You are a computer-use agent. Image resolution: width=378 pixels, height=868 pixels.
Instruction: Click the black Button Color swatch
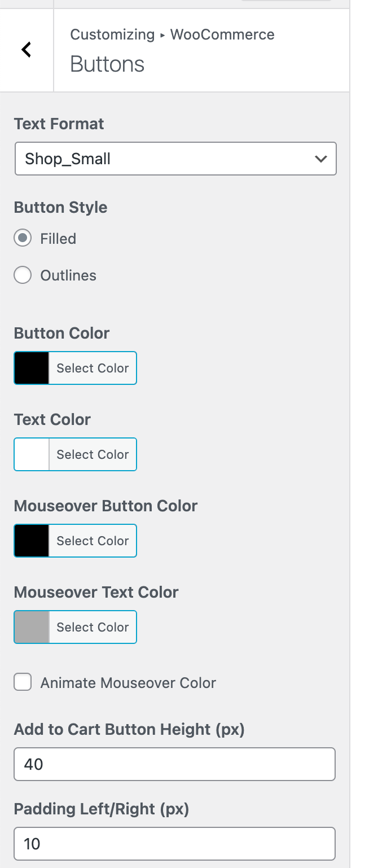pyautogui.click(x=31, y=367)
